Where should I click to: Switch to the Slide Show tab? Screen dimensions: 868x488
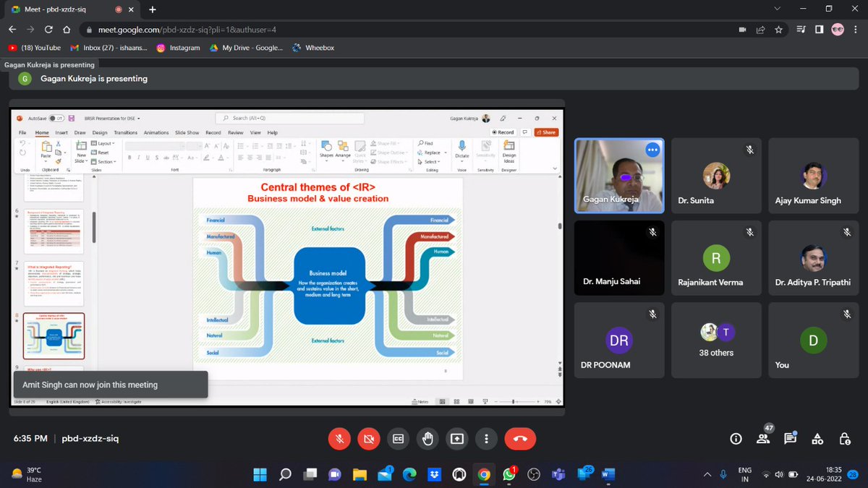[x=187, y=133]
